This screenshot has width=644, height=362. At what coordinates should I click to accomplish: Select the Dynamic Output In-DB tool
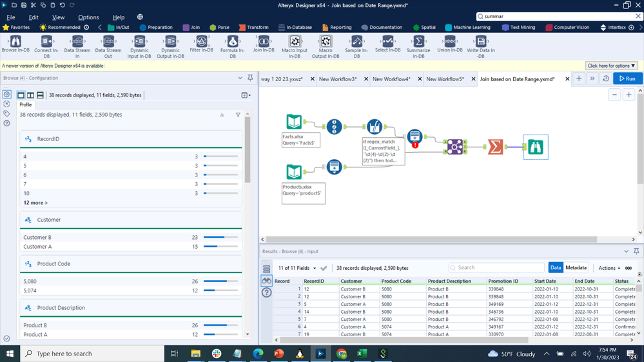[170, 46]
